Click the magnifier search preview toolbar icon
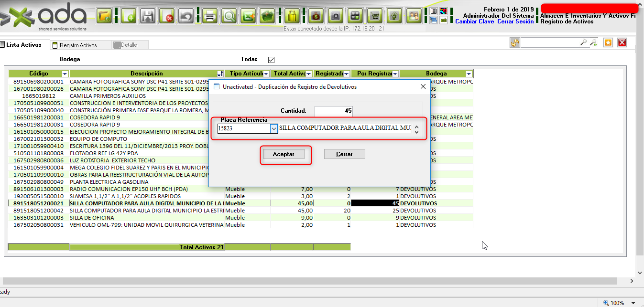The height and width of the screenshot is (307, 644). coord(229,16)
